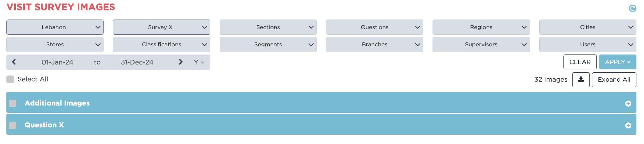This screenshot has height=144, width=644.
Task: Click the Expand All button
Action: 614,80
